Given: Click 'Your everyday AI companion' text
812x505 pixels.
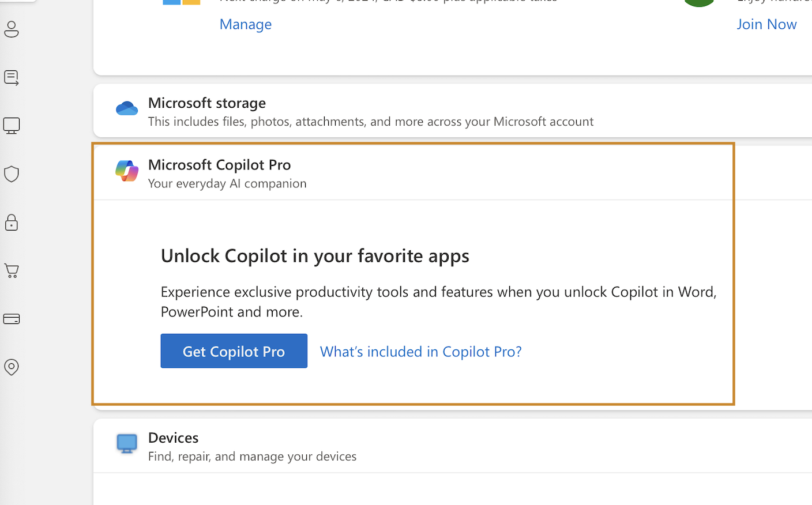Looking at the screenshot, I should (x=227, y=183).
